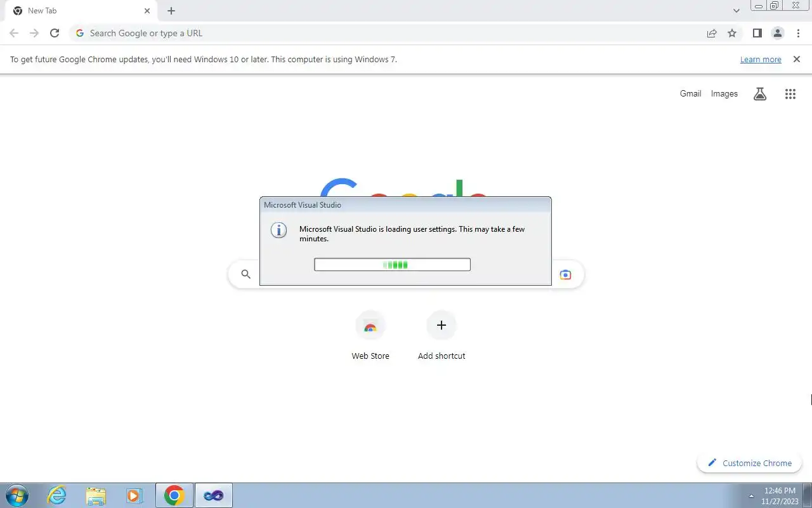Open Windows Explorer from the taskbar
This screenshot has width=812, height=508.
(96, 495)
